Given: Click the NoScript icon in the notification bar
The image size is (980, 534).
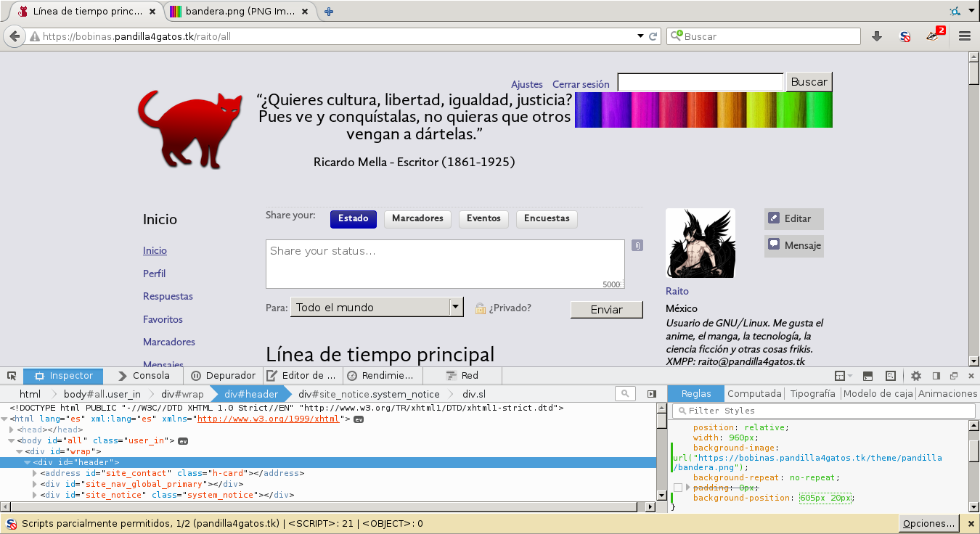Looking at the screenshot, I should (12, 524).
